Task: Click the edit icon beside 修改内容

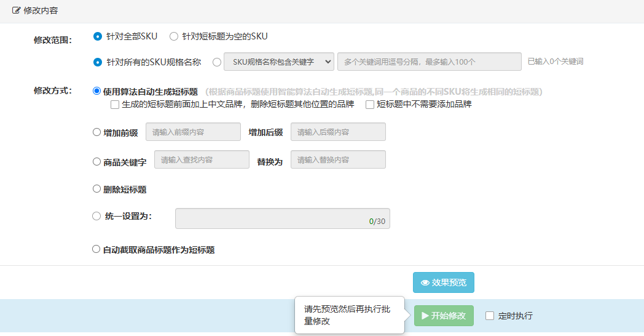Action: pyautogui.click(x=16, y=11)
